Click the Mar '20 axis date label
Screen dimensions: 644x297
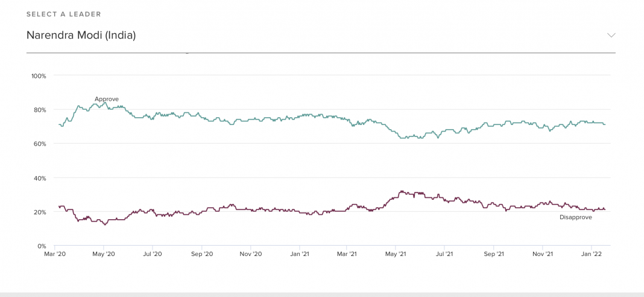coord(55,254)
